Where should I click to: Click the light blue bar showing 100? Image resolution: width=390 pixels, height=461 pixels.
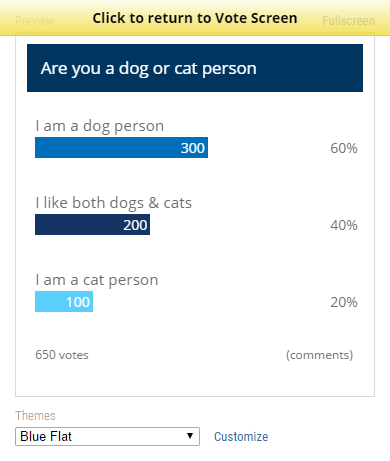pyautogui.click(x=64, y=302)
